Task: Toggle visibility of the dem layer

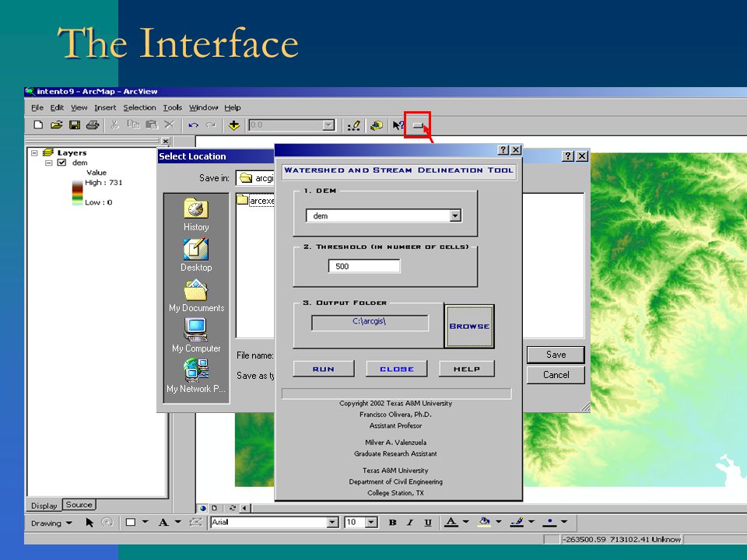Action: tap(61, 163)
